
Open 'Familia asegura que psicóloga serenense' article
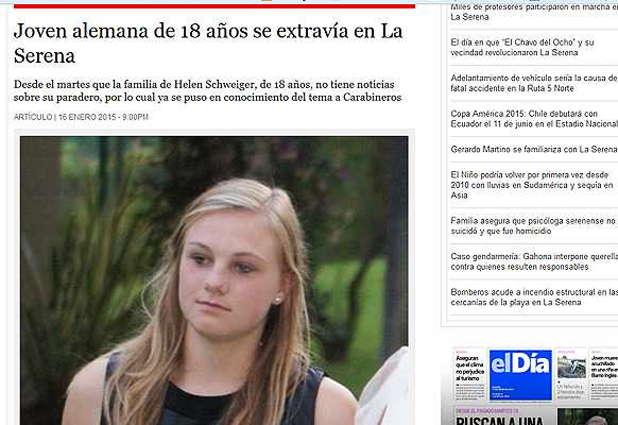click(x=533, y=226)
